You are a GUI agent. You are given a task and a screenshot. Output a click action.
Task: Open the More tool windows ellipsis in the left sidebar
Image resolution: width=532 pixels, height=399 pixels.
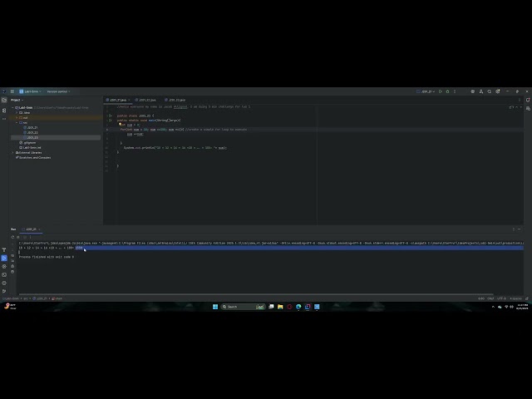click(4, 119)
